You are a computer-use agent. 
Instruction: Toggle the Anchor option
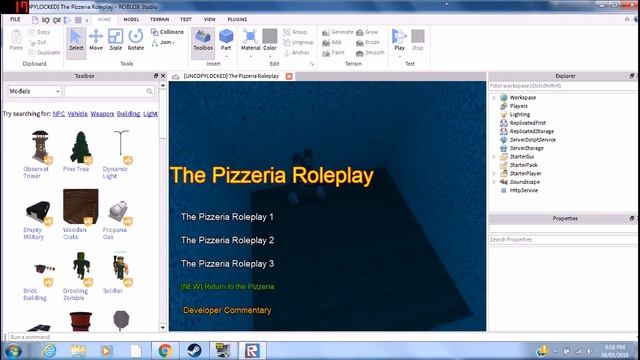click(296, 53)
